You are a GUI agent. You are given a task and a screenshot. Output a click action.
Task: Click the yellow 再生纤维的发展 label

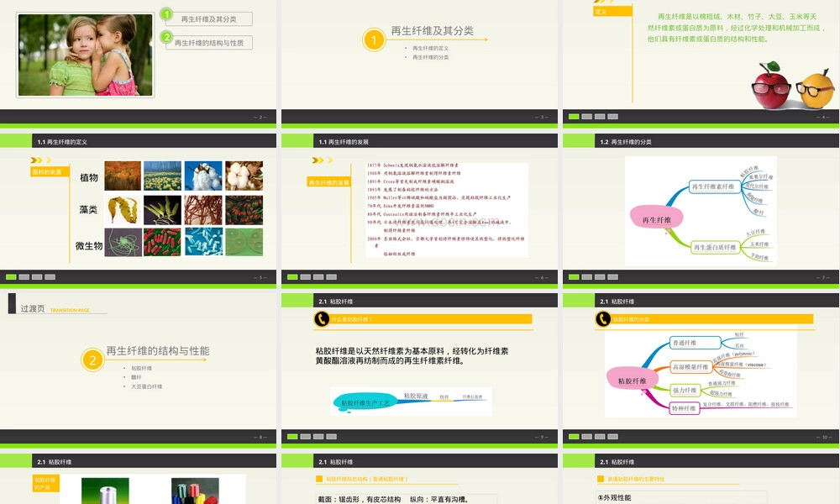click(329, 182)
